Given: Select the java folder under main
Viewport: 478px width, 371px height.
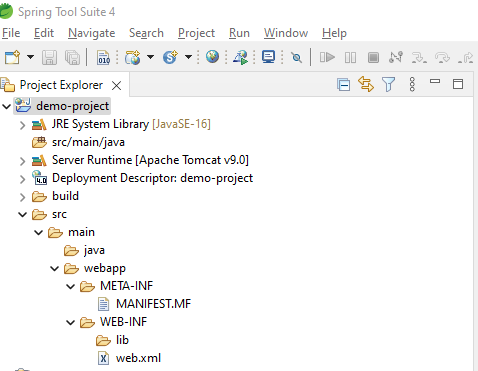Looking at the screenshot, I should 84,250.
